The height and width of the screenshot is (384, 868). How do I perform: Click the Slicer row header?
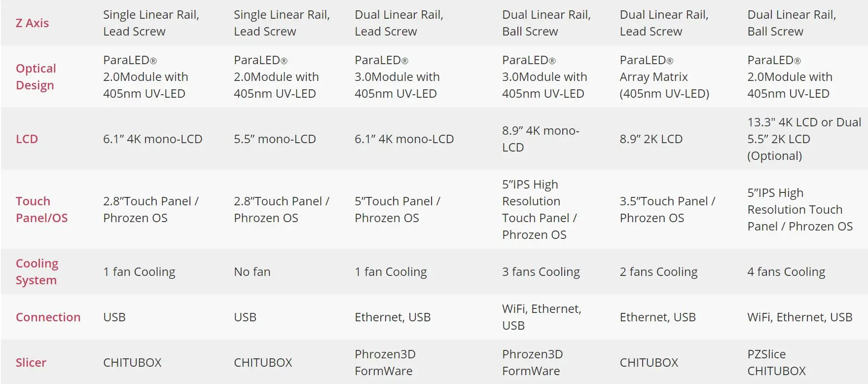coord(31,362)
